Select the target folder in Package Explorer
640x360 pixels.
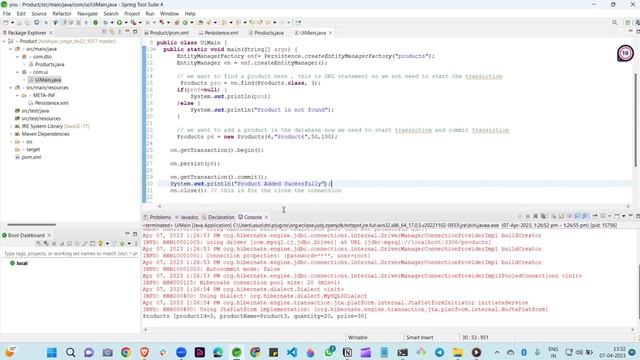point(28,149)
